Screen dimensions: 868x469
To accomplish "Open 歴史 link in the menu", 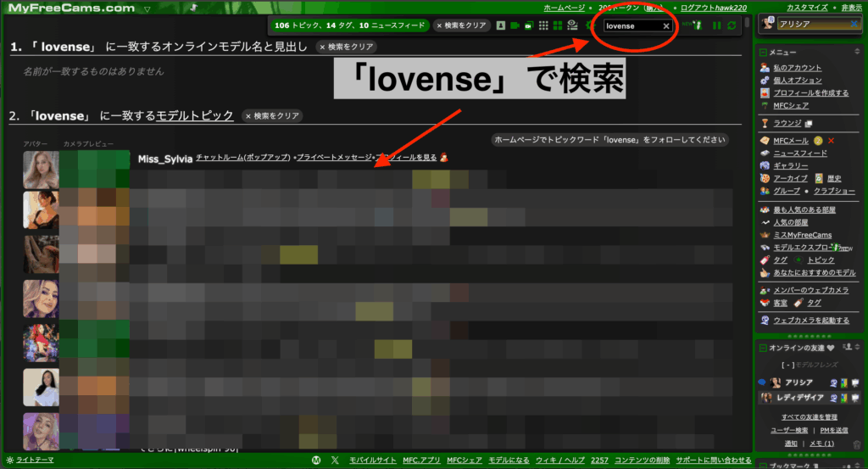I will coord(834,178).
